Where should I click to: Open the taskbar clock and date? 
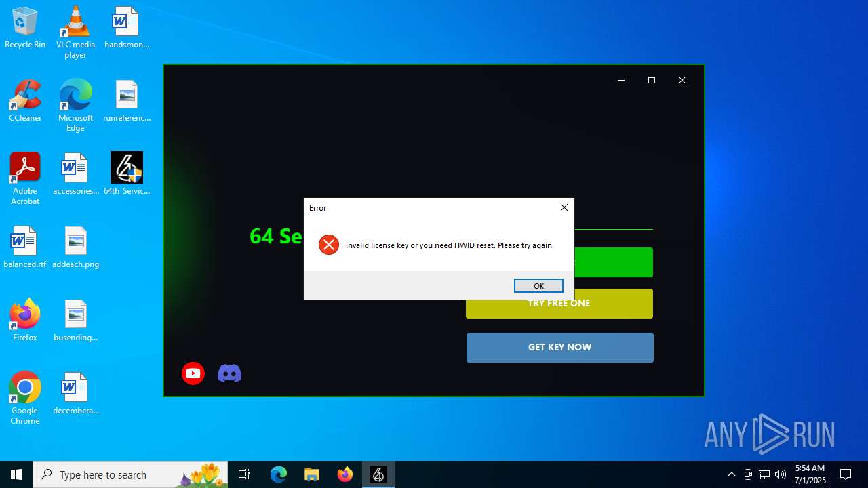tap(810, 474)
